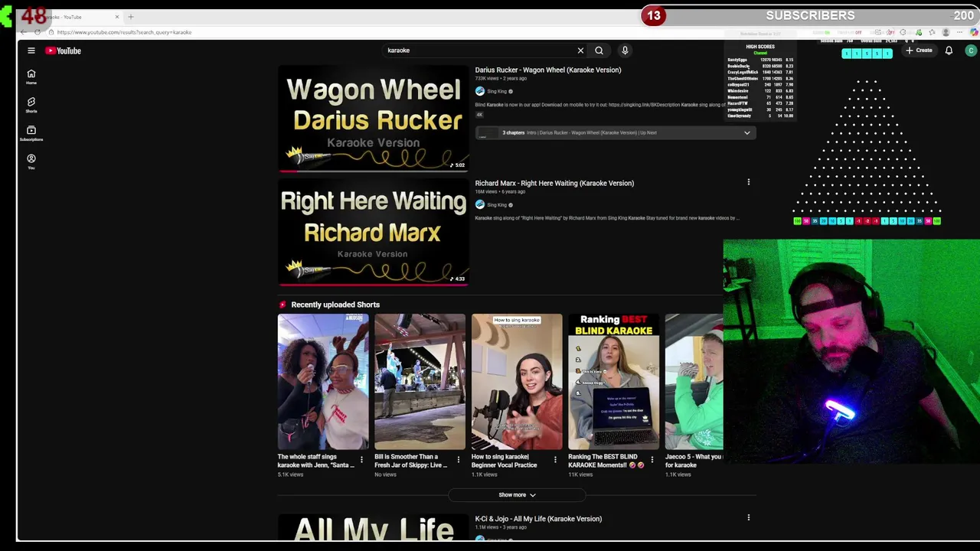Open Bill is Smoother Than a Jar Short
Viewport: 980px width, 551px height.
pos(420,381)
